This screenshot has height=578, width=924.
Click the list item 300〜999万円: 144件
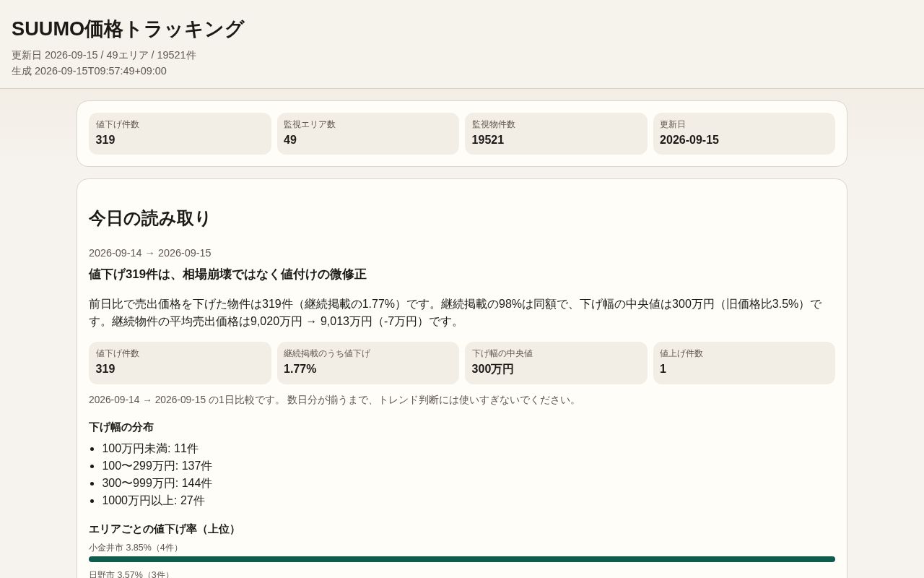pyautogui.click(x=157, y=483)
